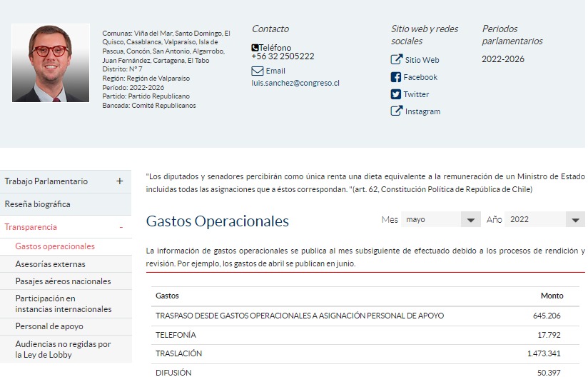Select Reseña biográfica menu item
The image size is (588, 377).
[37, 204]
